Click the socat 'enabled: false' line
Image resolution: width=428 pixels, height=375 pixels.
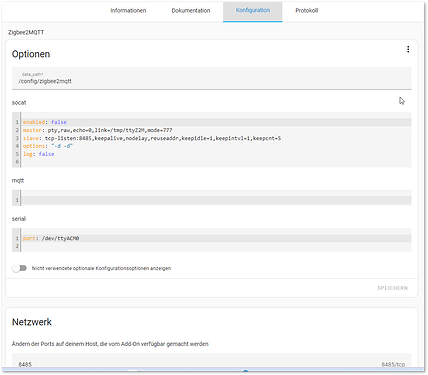click(x=217, y=122)
